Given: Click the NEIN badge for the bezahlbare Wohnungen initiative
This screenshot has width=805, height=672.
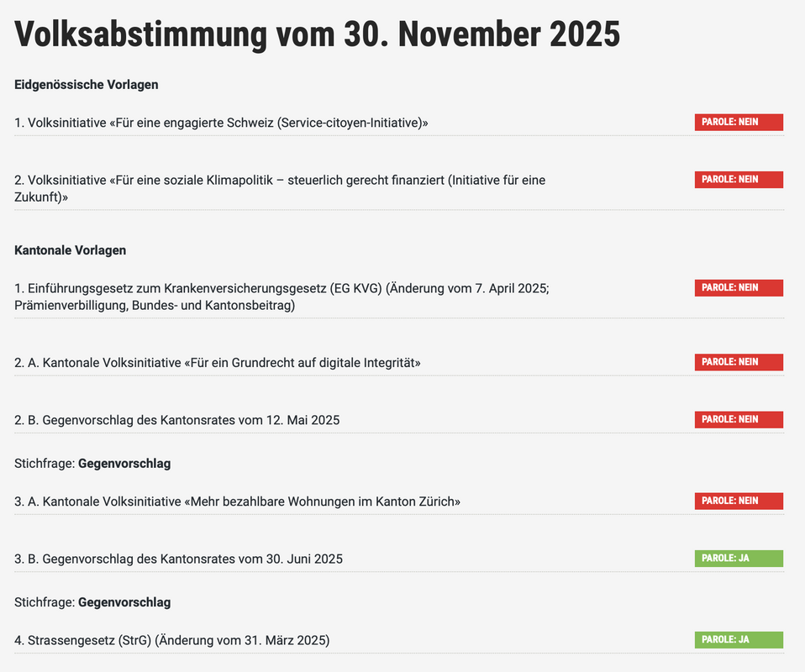Looking at the screenshot, I should click(739, 501).
